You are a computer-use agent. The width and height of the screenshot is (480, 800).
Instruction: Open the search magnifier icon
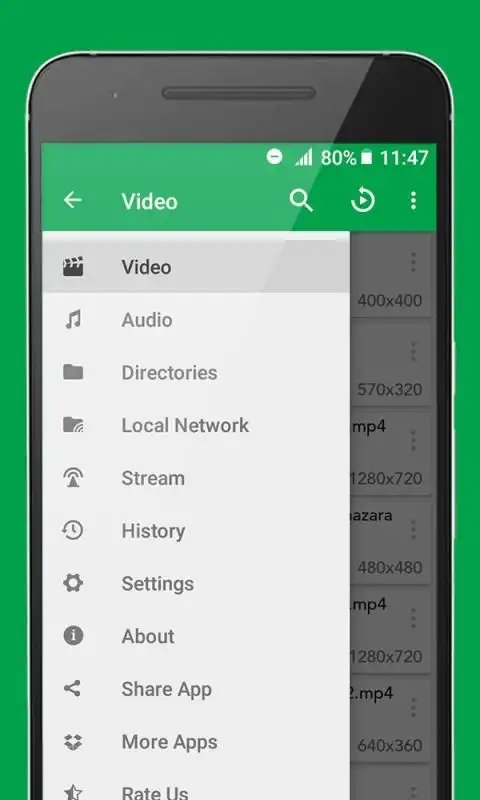pyautogui.click(x=301, y=201)
